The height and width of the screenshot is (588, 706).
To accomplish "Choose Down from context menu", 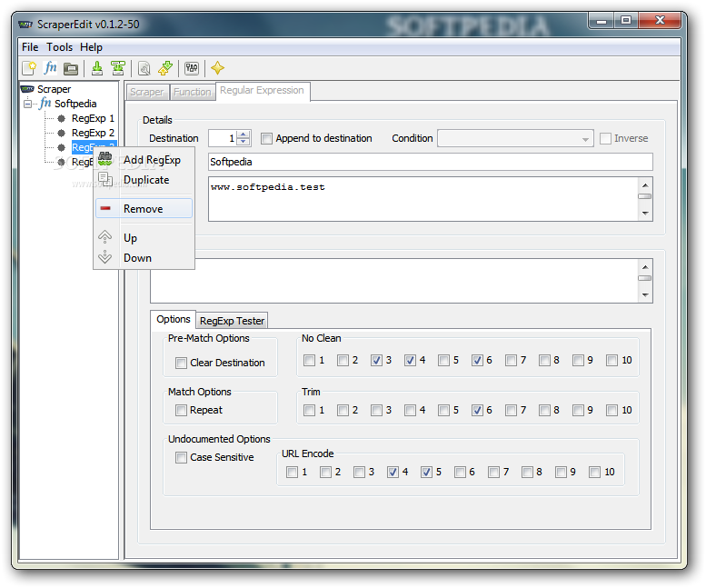I will click(x=144, y=258).
